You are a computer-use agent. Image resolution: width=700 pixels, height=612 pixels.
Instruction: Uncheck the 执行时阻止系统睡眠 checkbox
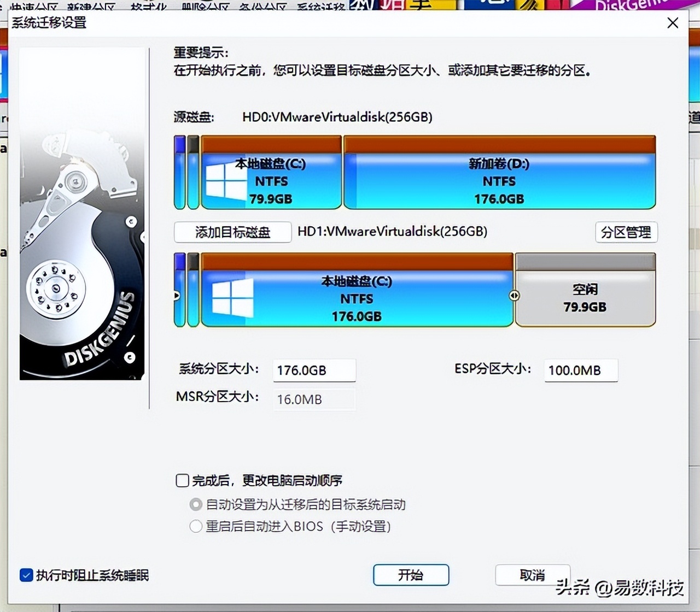[x=26, y=575]
